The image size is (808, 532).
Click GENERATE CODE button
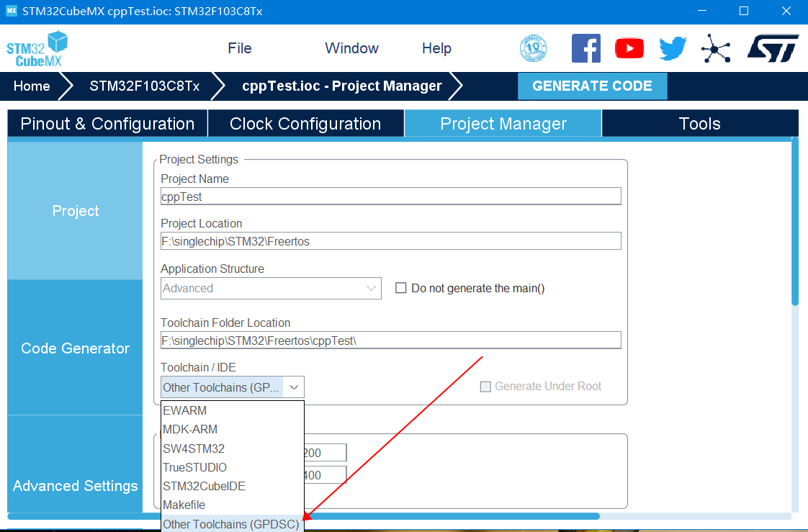pos(592,86)
